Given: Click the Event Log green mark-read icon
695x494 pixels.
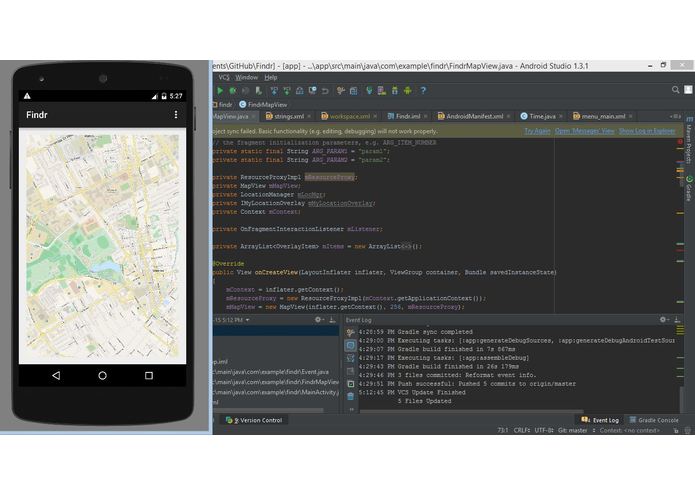Looking at the screenshot, I should pos(351,384).
